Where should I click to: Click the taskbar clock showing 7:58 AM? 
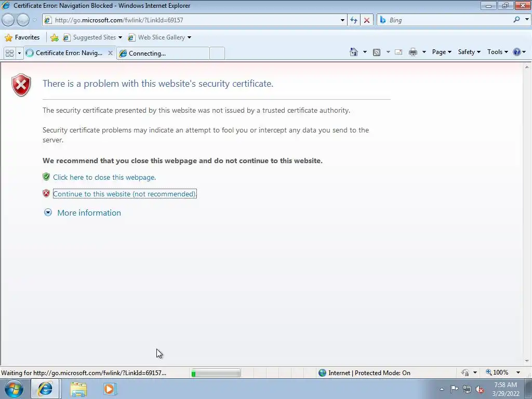tap(506, 389)
